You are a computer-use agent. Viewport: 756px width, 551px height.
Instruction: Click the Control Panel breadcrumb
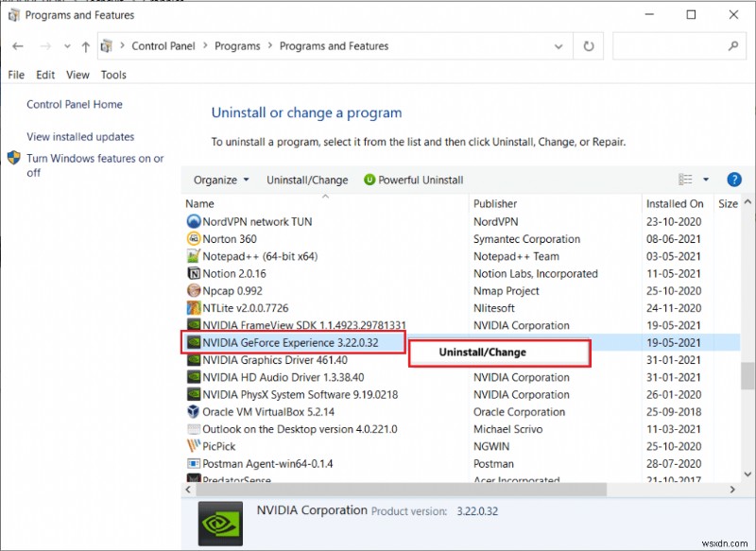coord(163,46)
